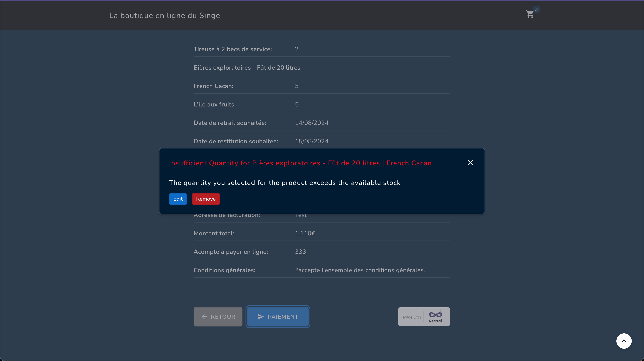Open the Made with Neartail badge
This screenshot has width=644, height=361.
[424, 317]
